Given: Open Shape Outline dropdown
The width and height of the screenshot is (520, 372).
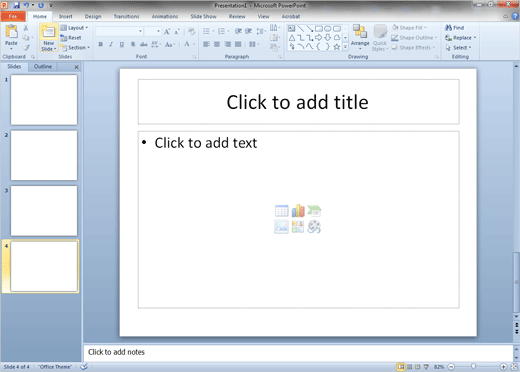Looking at the screenshot, I should point(414,38).
